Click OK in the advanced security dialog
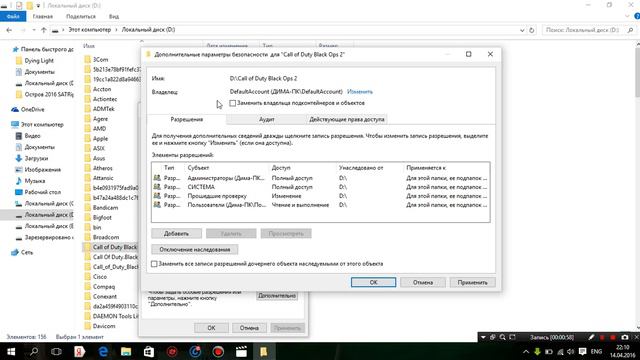The image size is (640, 360). pyautogui.click(x=373, y=282)
